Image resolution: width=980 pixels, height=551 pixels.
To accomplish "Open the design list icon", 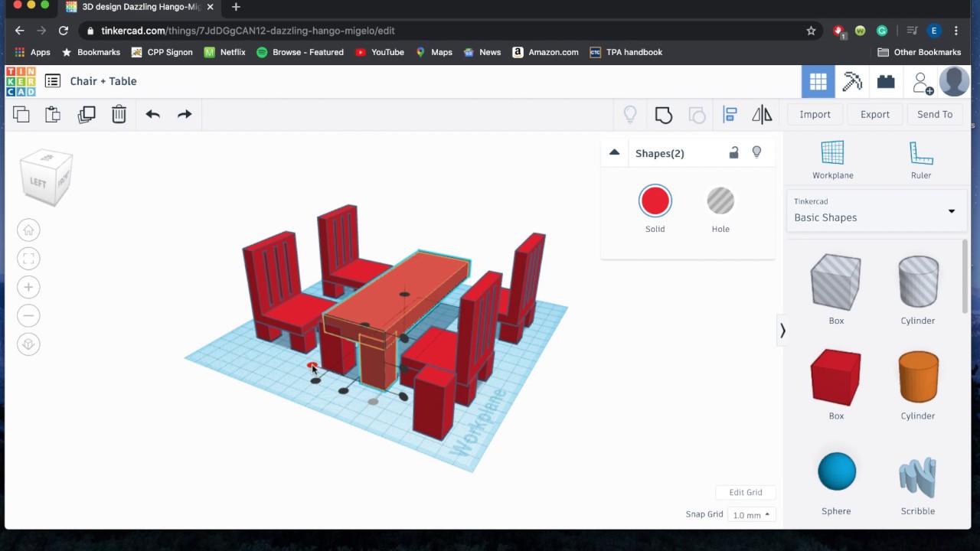I will [52, 81].
